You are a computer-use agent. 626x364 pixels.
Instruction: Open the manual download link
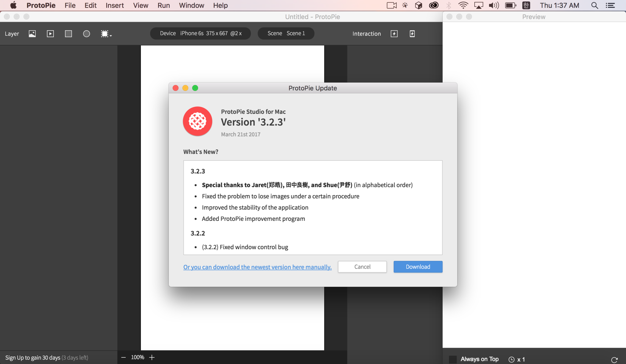point(257,267)
